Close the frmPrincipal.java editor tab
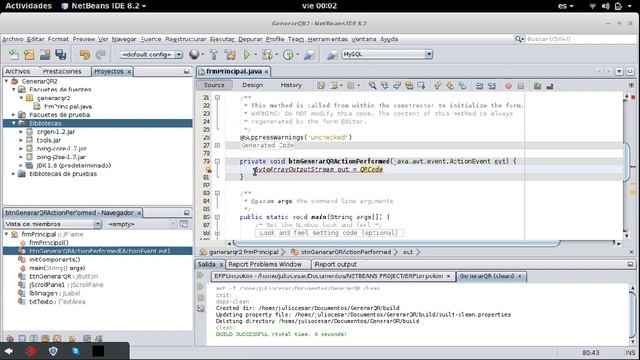This screenshot has width=640, height=360. coord(267,71)
